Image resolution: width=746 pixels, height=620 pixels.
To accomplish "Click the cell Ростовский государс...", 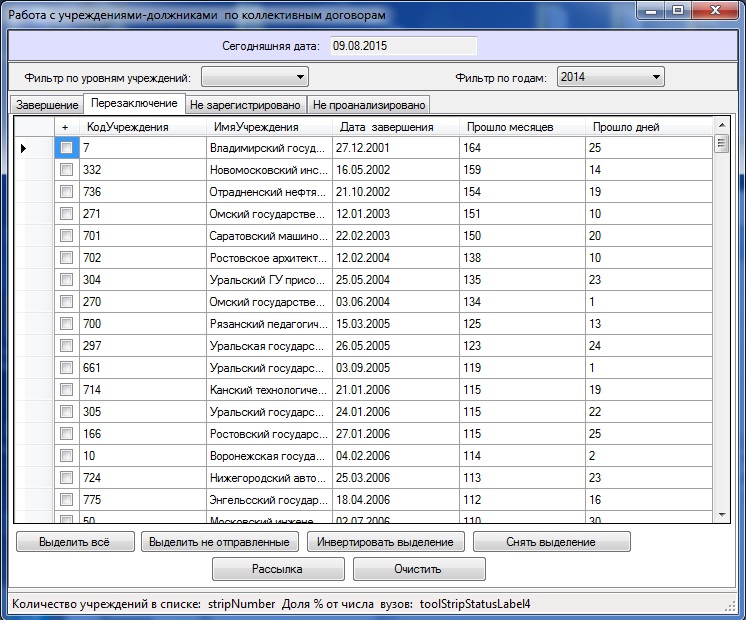I will point(269,434).
